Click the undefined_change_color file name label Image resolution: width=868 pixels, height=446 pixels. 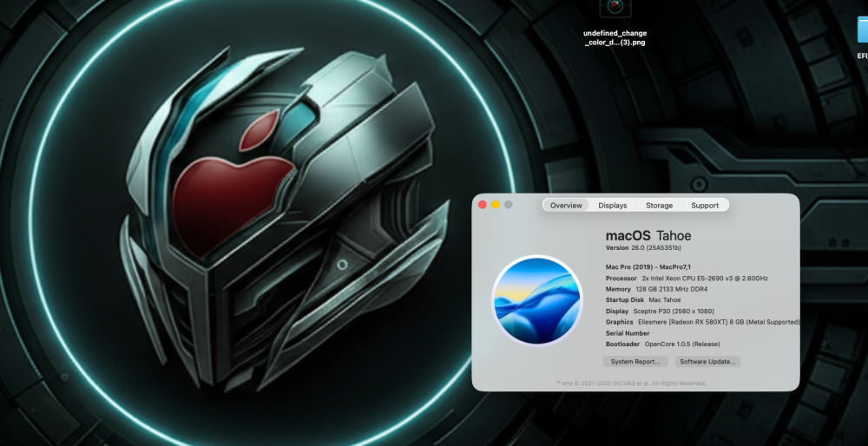click(615, 37)
